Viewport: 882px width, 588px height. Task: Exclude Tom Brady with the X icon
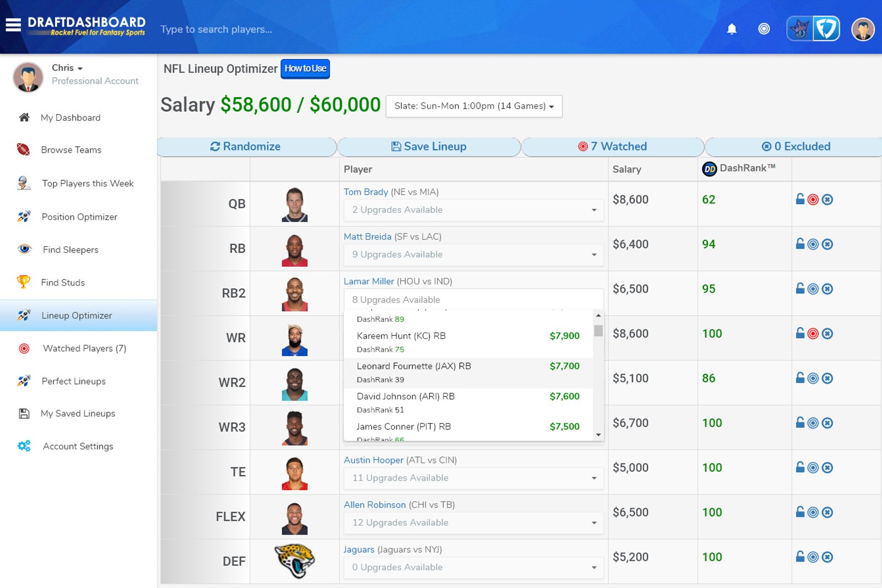pos(827,199)
